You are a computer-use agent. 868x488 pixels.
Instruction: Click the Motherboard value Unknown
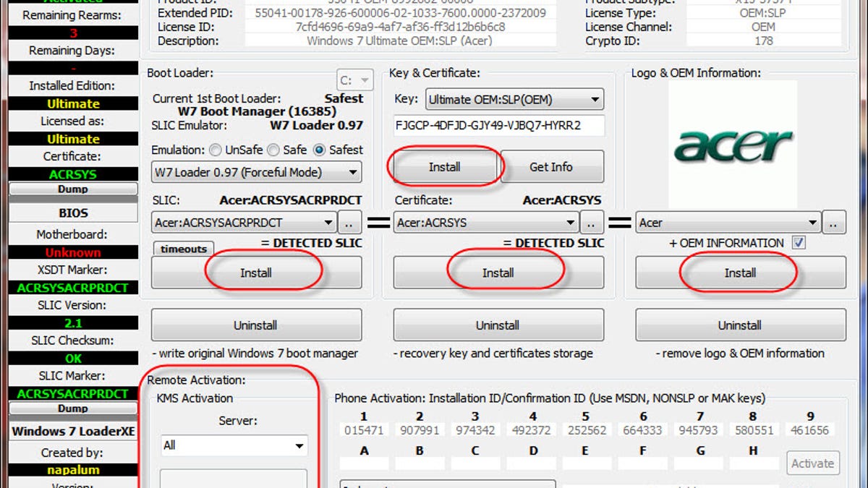(x=73, y=252)
